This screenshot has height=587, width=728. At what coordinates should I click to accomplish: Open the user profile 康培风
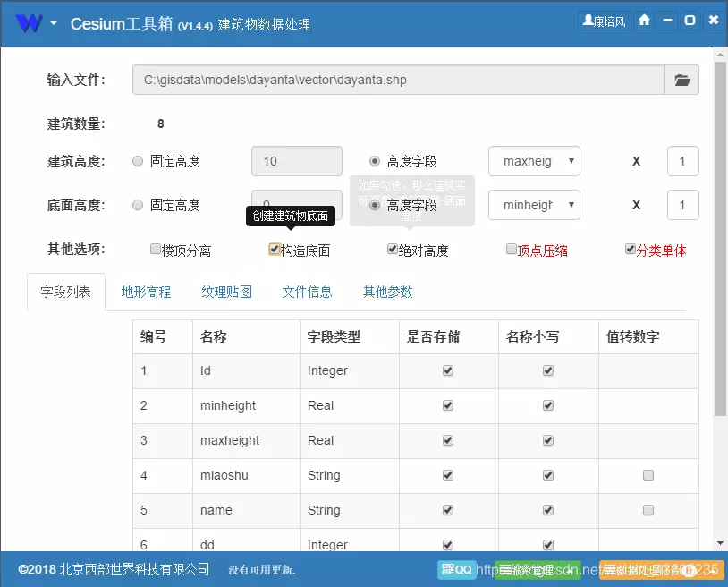coord(604,21)
